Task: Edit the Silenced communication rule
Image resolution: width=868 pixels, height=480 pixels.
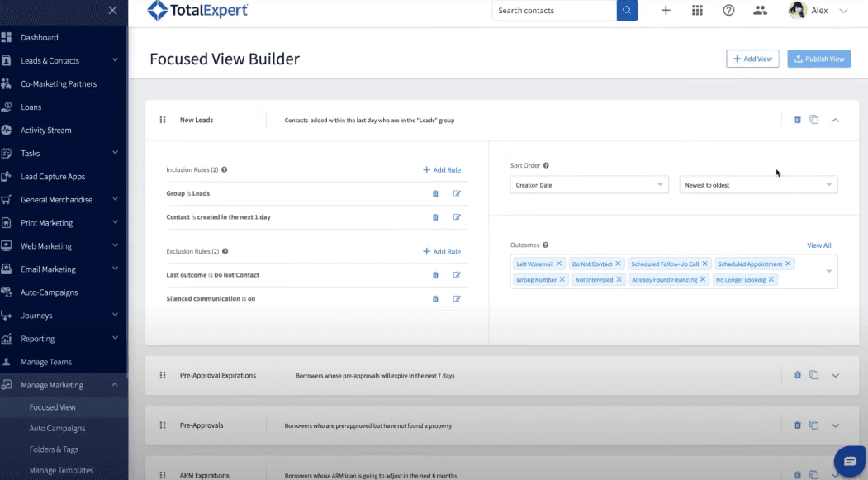Action: [x=457, y=299]
